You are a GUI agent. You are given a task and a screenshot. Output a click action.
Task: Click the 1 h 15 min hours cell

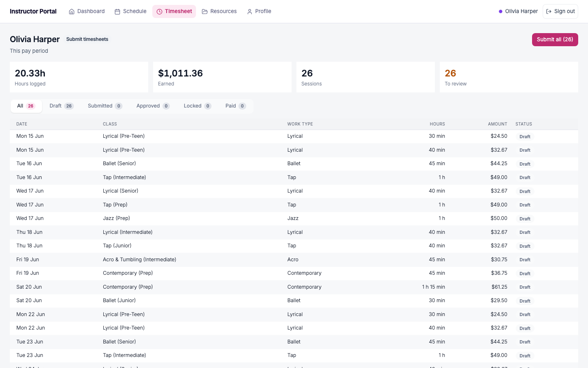(x=434, y=287)
